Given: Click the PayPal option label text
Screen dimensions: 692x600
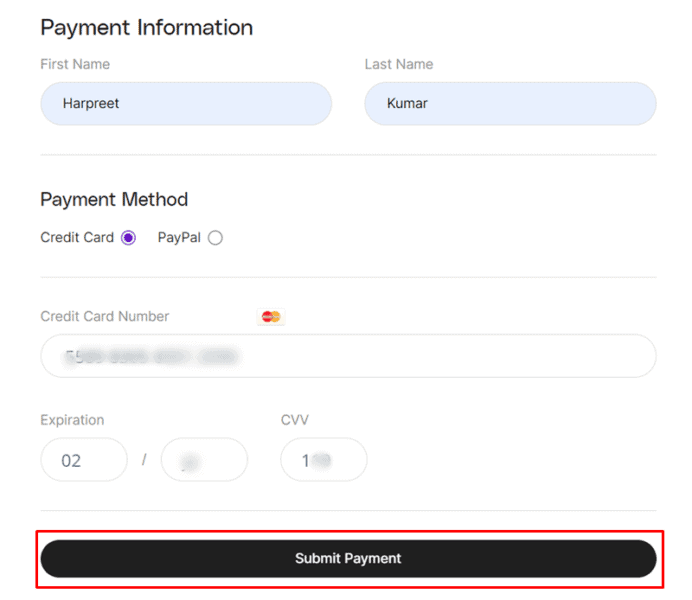Looking at the screenshot, I should (x=179, y=238).
